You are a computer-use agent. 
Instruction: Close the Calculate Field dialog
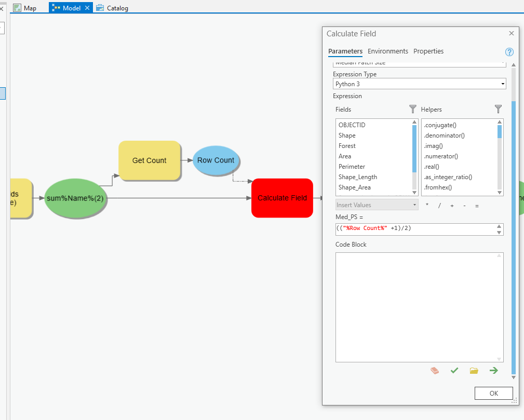tap(512, 33)
